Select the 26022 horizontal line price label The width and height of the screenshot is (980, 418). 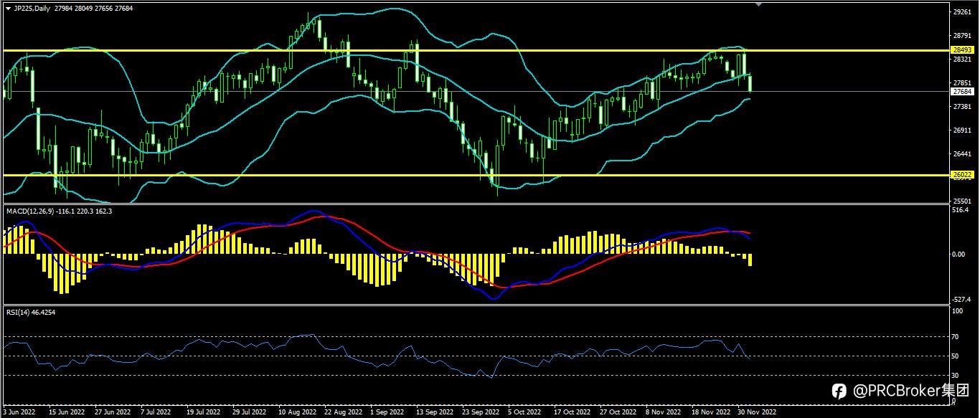[x=961, y=174]
